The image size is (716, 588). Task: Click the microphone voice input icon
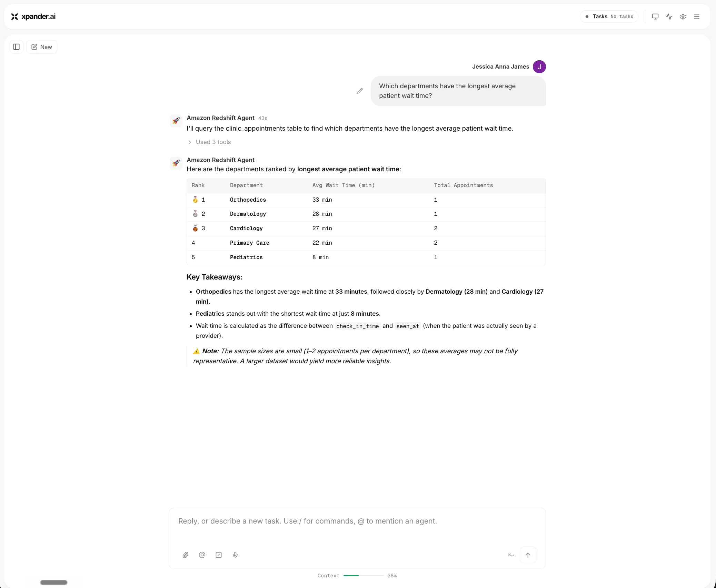pos(235,555)
